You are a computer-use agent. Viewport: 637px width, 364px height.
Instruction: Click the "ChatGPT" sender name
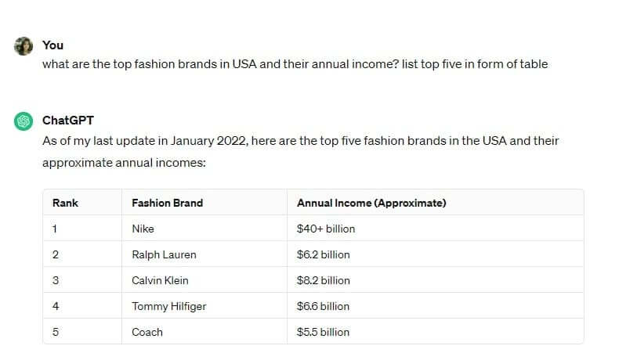(x=68, y=120)
